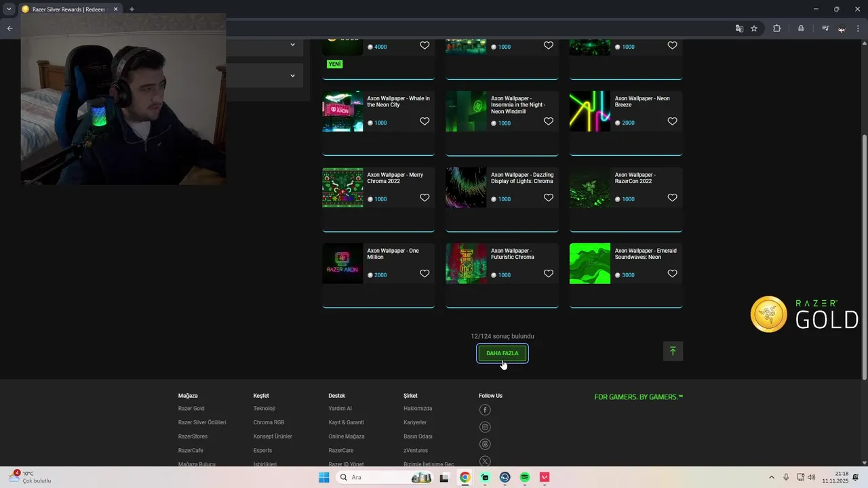Open Razer Threads icon in footer
This screenshot has height=488, width=868.
[x=485, y=445]
